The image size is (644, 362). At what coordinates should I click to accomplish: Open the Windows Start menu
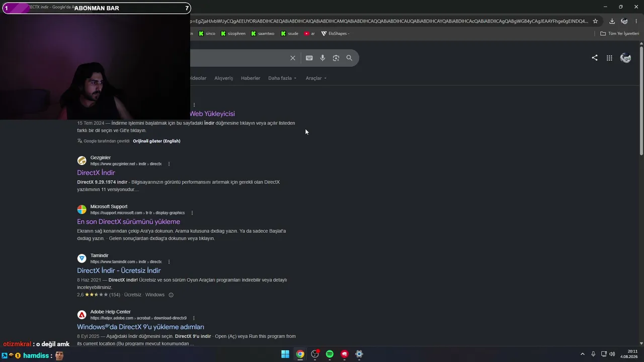285,354
